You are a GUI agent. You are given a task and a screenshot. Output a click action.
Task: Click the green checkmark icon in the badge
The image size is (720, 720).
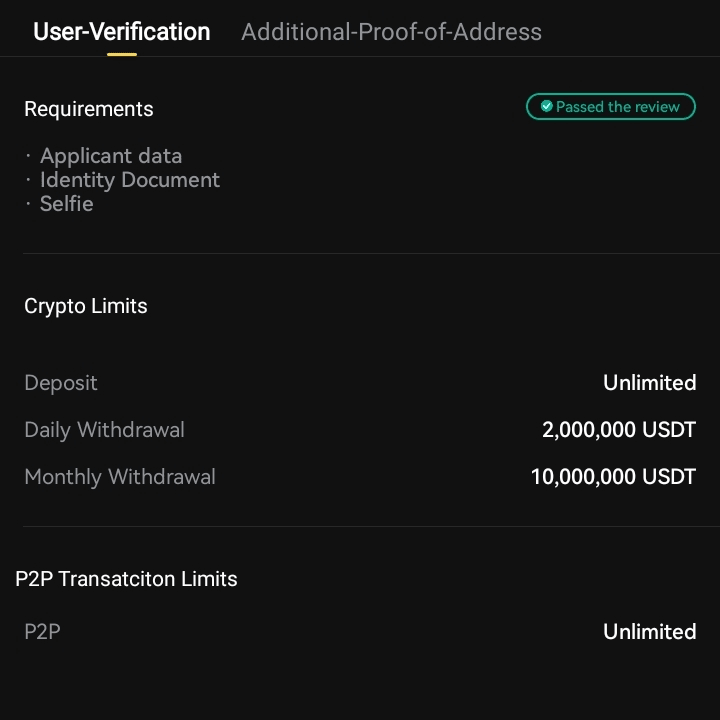[x=547, y=107]
